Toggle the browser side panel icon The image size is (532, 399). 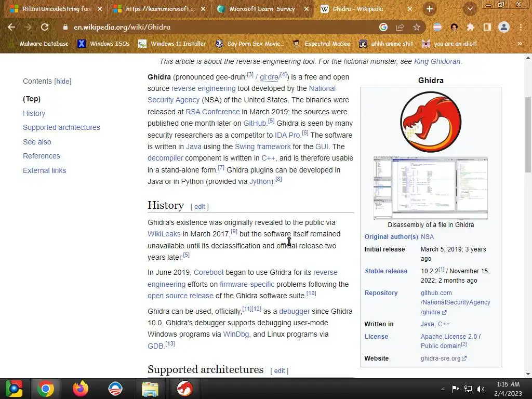pyautogui.click(x=487, y=27)
